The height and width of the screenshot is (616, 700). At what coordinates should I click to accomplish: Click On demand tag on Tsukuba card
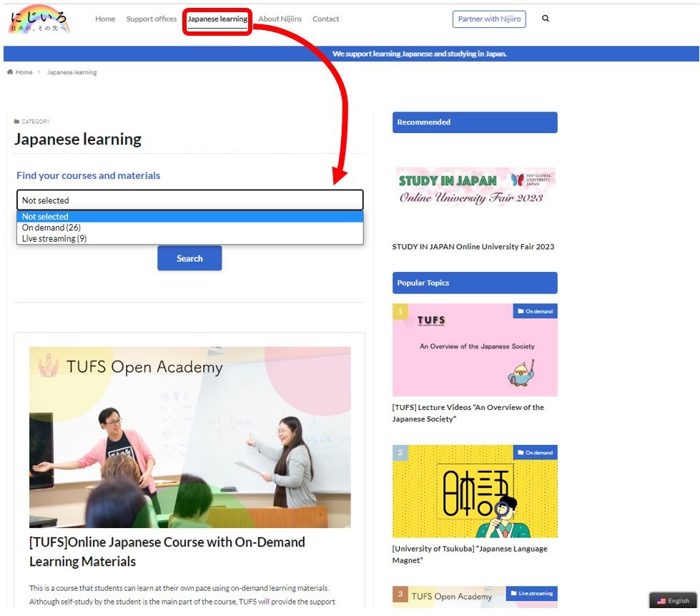535,452
